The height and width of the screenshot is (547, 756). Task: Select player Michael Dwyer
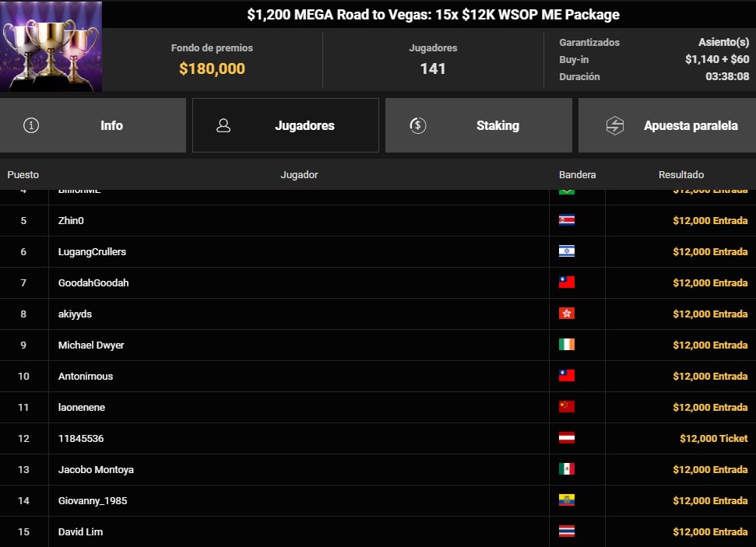click(x=91, y=345)
